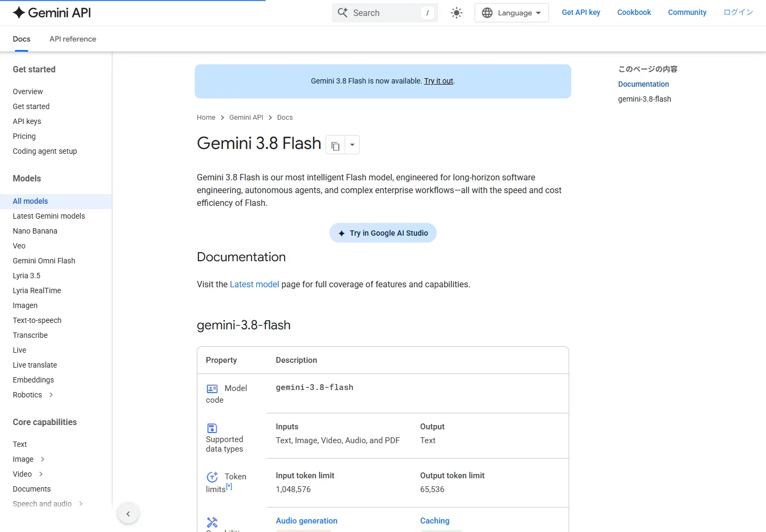The width and height of the screenshot is (766, 532).
Task: Open Get started sidebar item
Action: coord(31,106)
